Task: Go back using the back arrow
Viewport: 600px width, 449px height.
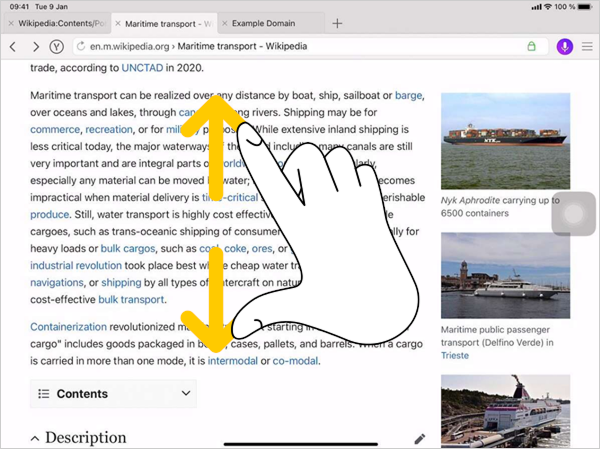Action: 13,46
